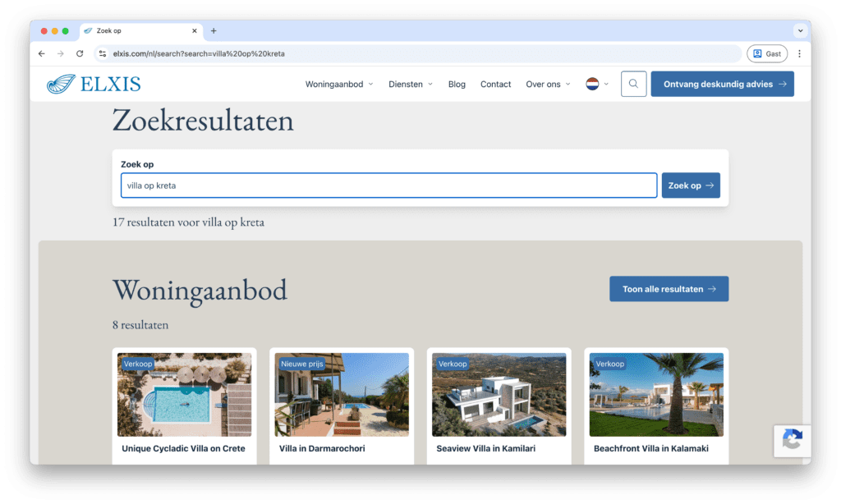Click the search field containing villa op kreta
841x504 pixels.
tap(388, 186)
